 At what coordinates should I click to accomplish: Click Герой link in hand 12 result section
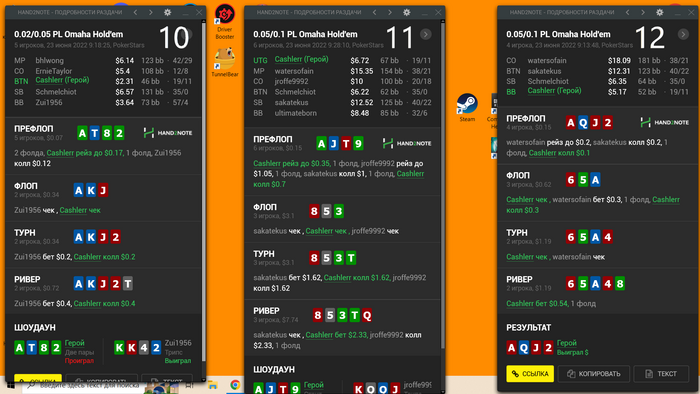[567, 343]
